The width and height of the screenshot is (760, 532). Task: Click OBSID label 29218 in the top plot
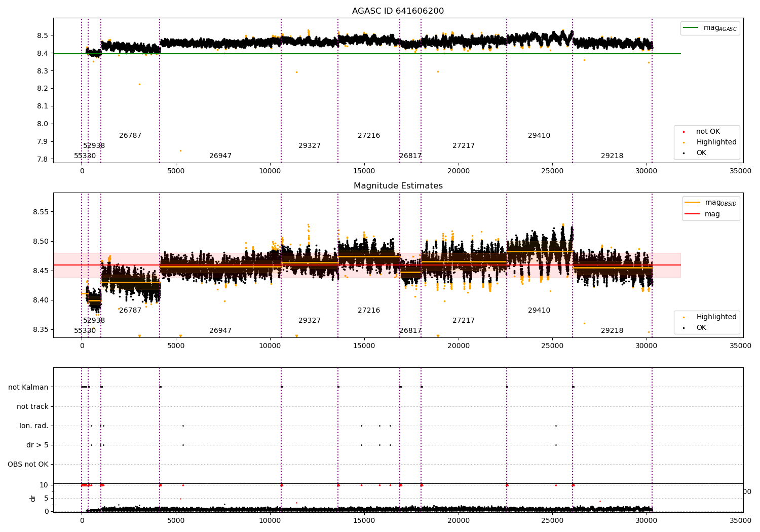pos(612,156)
